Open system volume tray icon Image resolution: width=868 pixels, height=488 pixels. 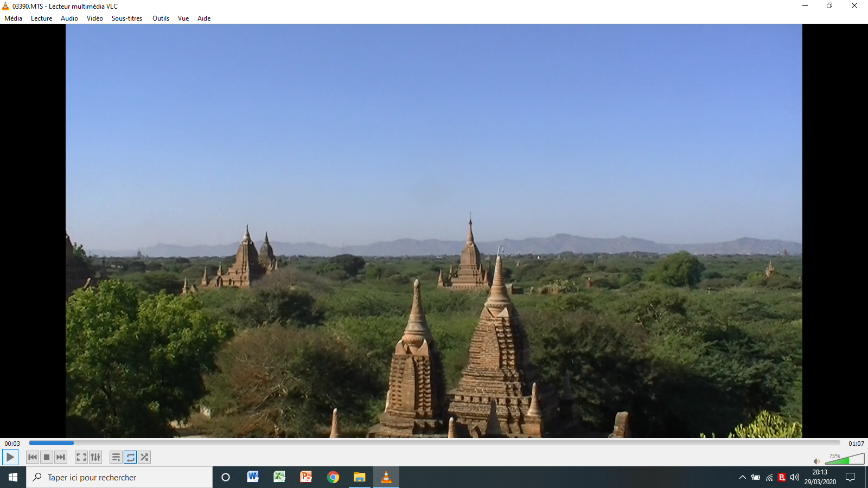click(795, 477)
